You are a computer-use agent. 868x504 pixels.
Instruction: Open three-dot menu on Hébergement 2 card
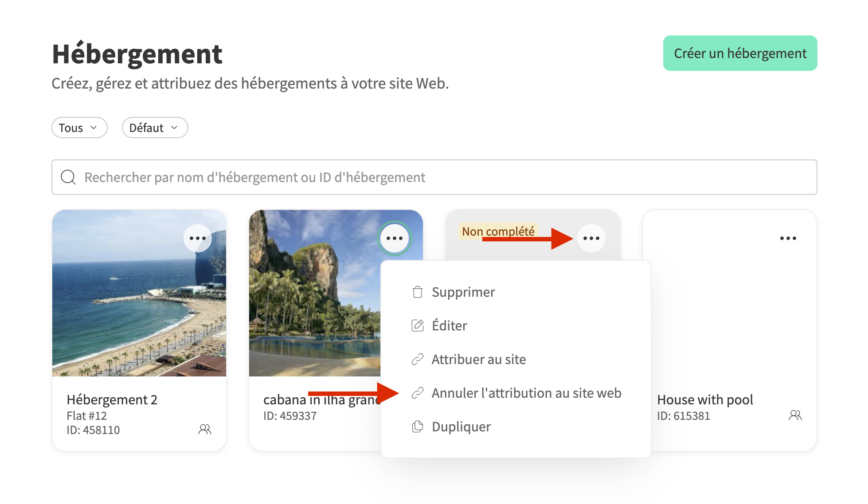[x=198, y=238]
